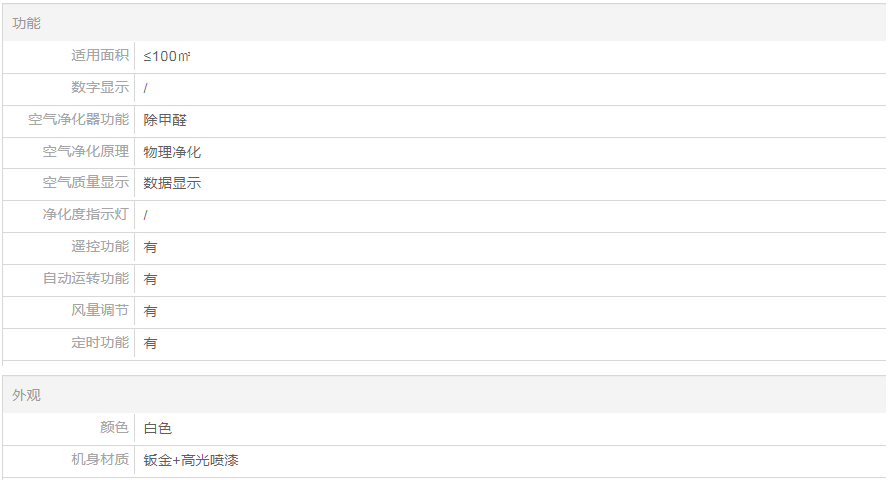Select the 遥控功能 row label
Viewport: 891px width, 480px height.
100,247
